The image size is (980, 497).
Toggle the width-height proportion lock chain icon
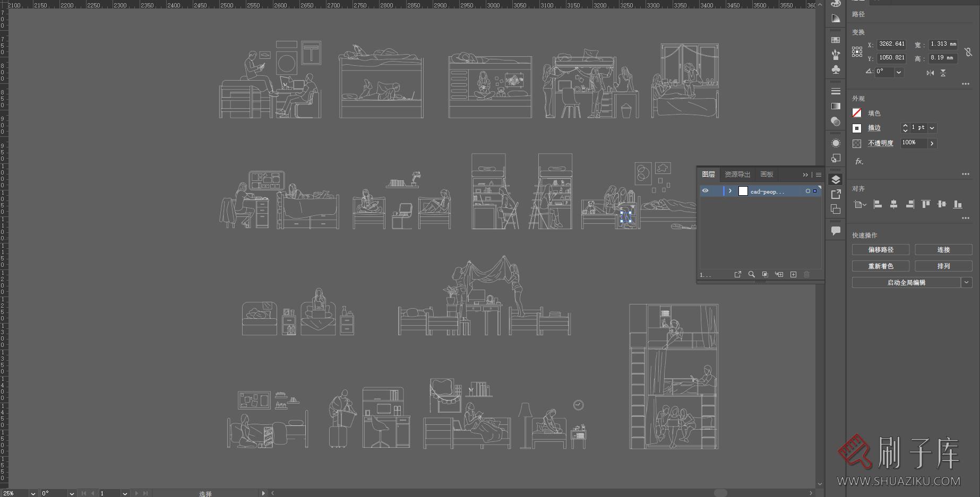click(x=968, y=51)
